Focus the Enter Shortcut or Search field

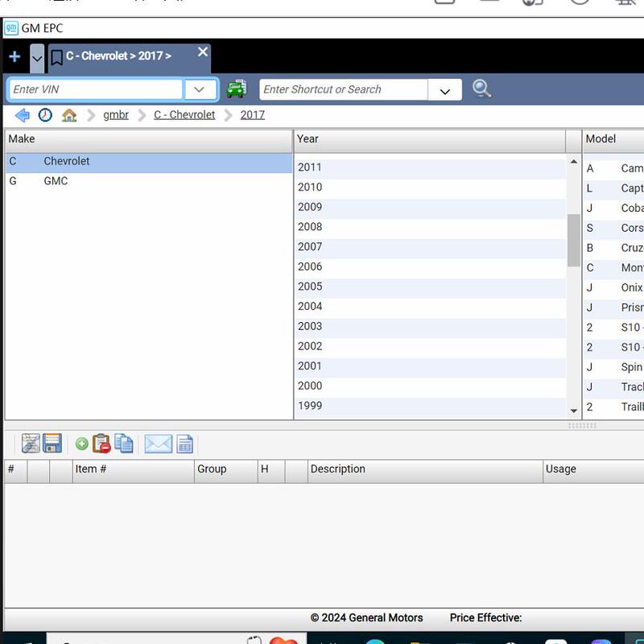coord(344,89)
